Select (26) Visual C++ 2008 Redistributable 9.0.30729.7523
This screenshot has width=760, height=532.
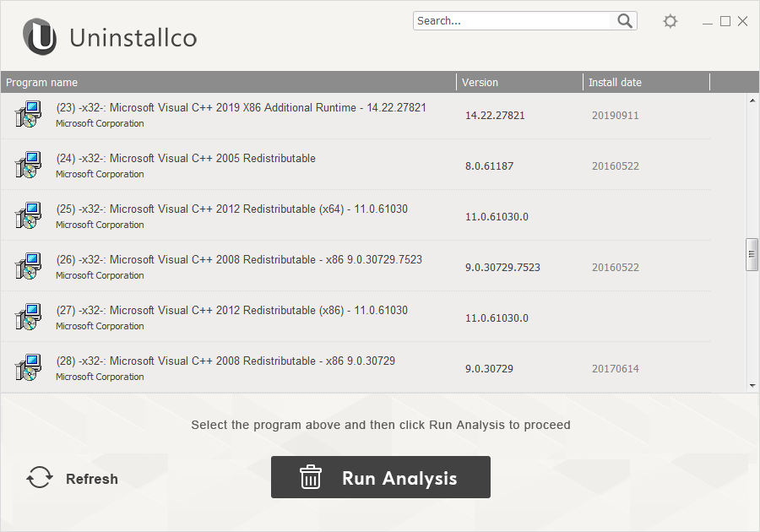pos(356,266)
